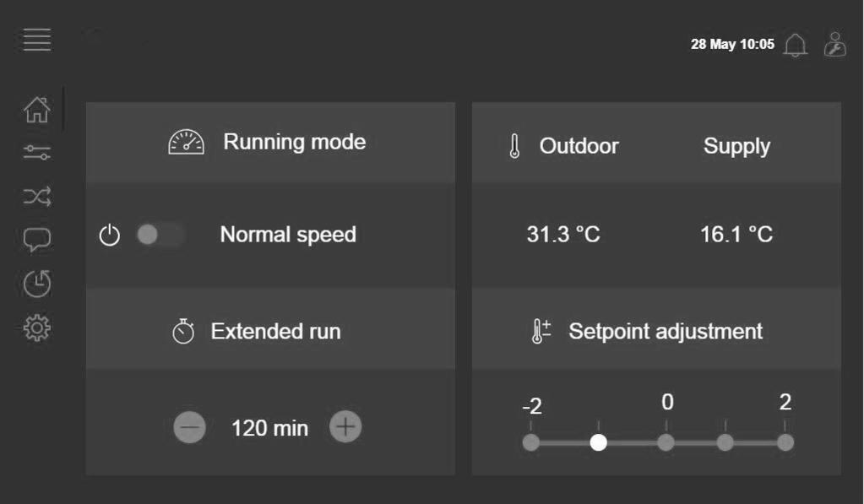The width and height of the screenshot is (864, 504).
Task: Open the Running mode panel header
Action: 270,142
